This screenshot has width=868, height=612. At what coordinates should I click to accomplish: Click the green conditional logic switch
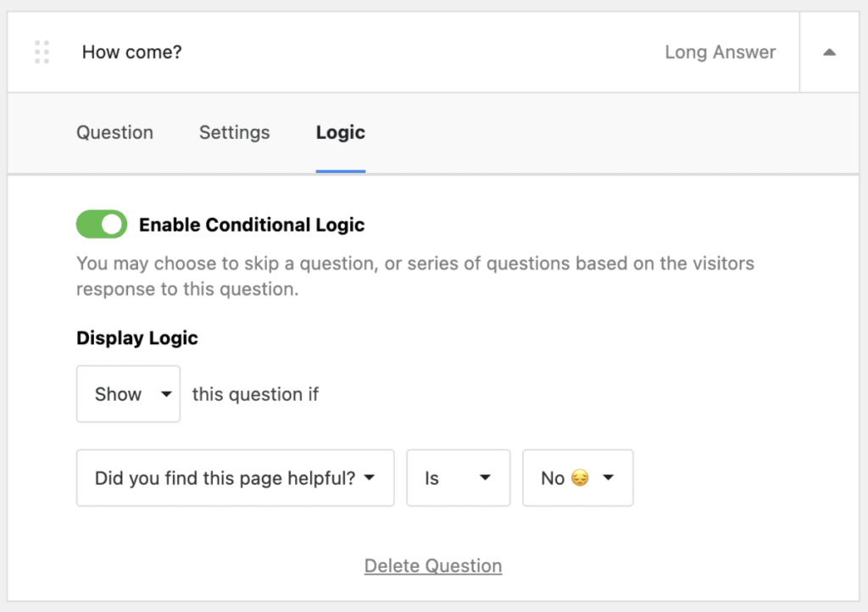(x=101, y=224)
